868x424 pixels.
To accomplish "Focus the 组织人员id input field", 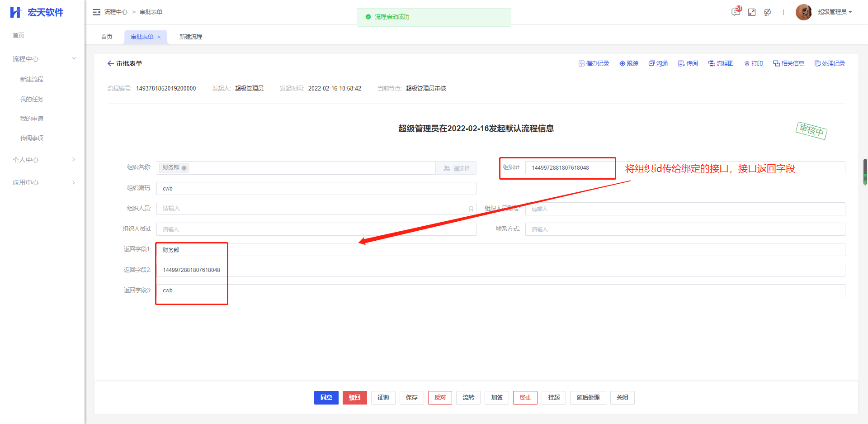I will coord(316,229).
